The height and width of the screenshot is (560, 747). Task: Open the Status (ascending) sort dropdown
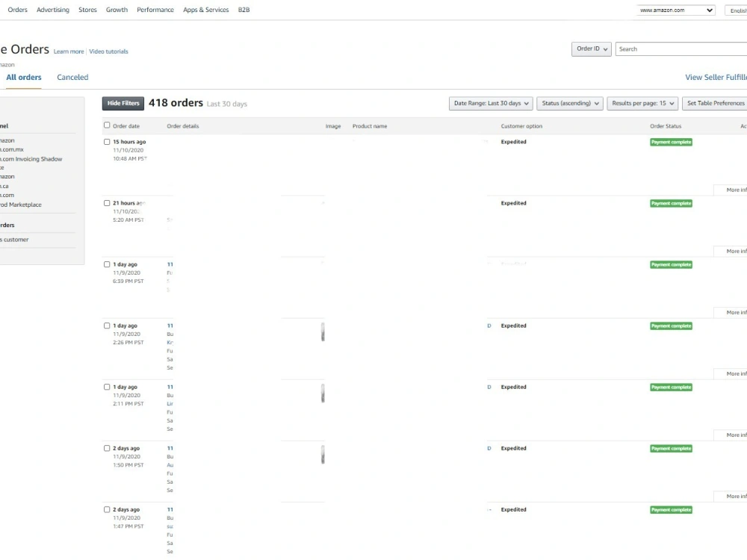click(570, 103)
